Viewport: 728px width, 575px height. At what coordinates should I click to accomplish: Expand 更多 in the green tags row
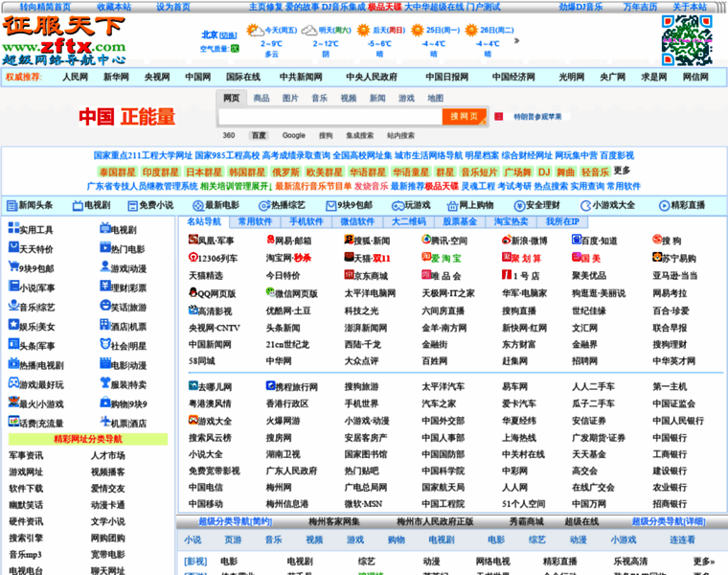[622, 171]
